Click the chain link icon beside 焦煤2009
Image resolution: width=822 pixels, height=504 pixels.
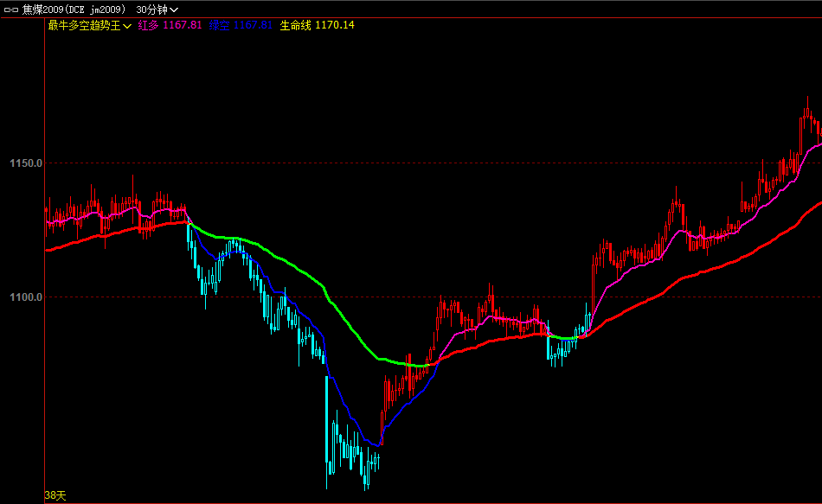[x=10, y=9]
